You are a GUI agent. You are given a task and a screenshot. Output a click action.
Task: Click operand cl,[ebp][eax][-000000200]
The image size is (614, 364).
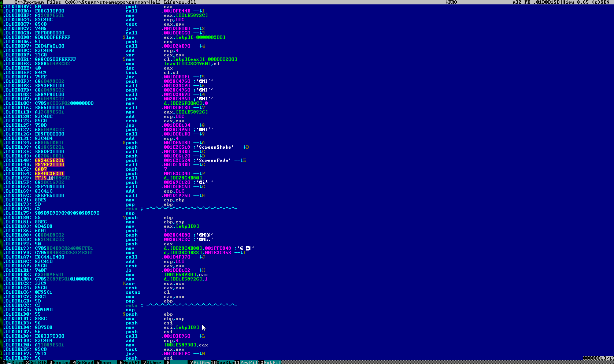point(201,59)
